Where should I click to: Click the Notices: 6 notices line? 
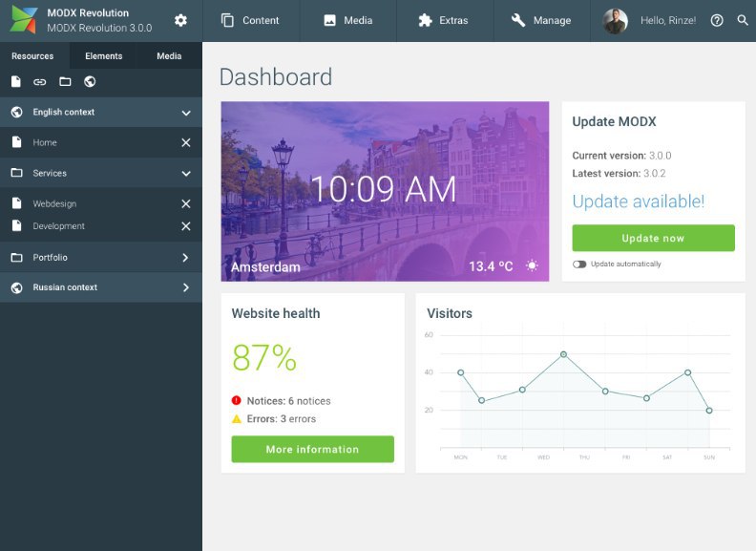(x=288, y=400)
